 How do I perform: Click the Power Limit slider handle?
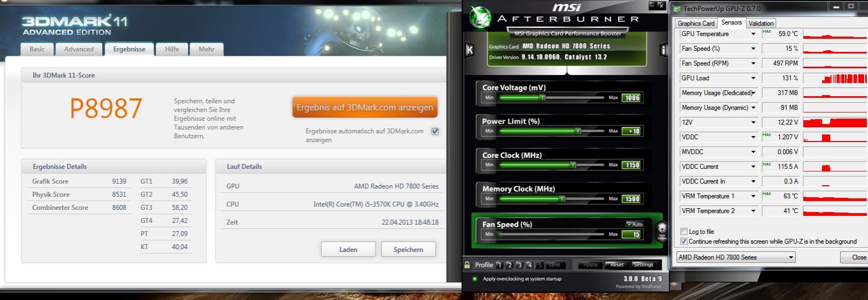click(x=578, y=131)
